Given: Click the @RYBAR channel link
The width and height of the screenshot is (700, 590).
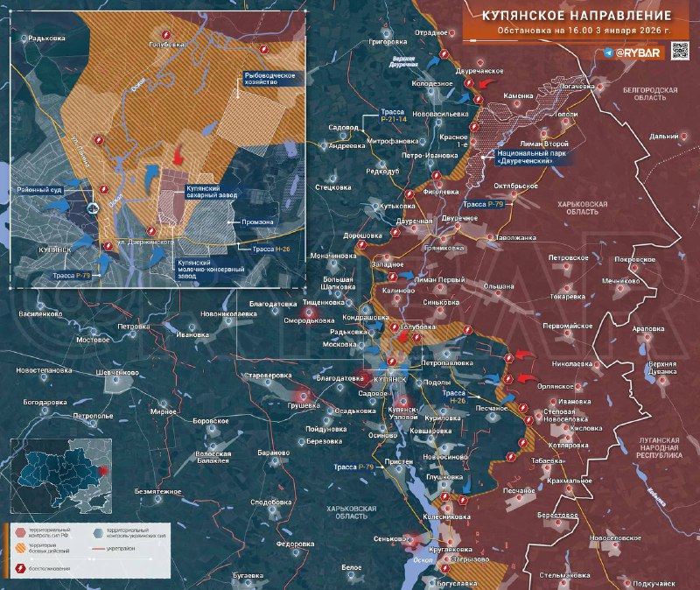Looking at the screenshot, I should point(640,53).
